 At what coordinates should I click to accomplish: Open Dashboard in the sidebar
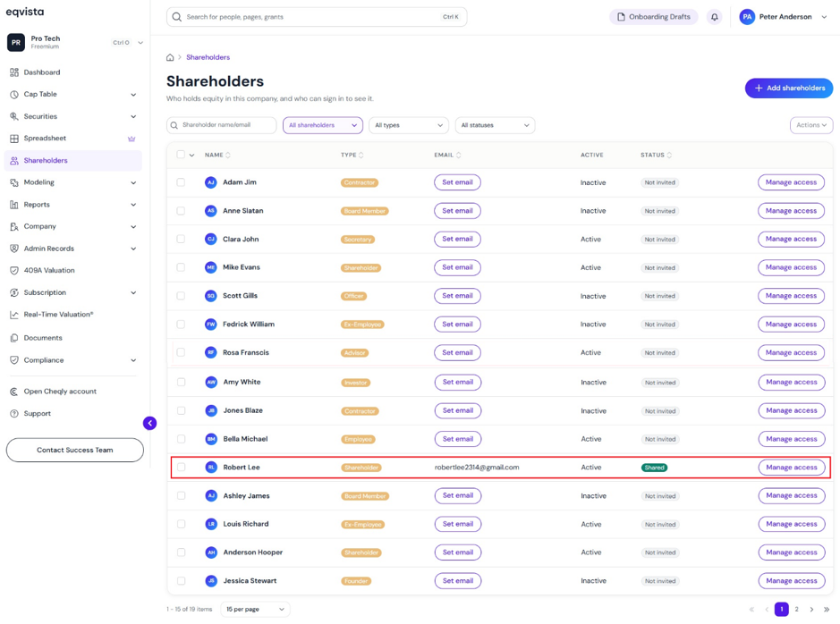(x=72, y=72)
